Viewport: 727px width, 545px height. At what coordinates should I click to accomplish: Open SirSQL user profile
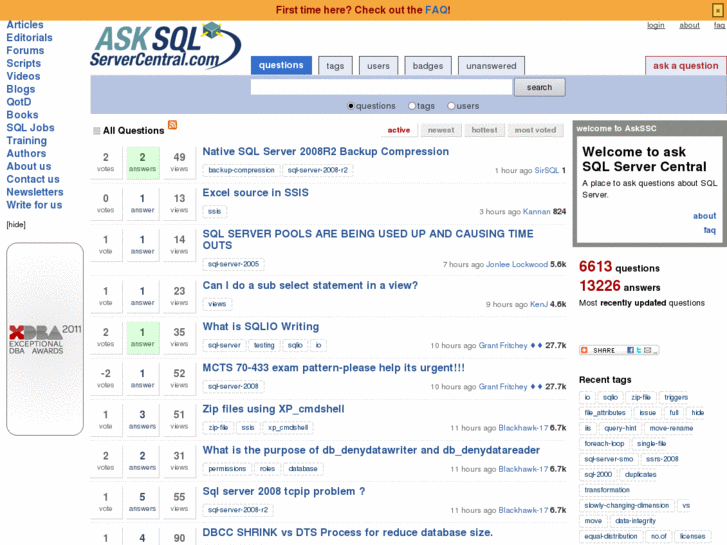(x=547, y=171)
